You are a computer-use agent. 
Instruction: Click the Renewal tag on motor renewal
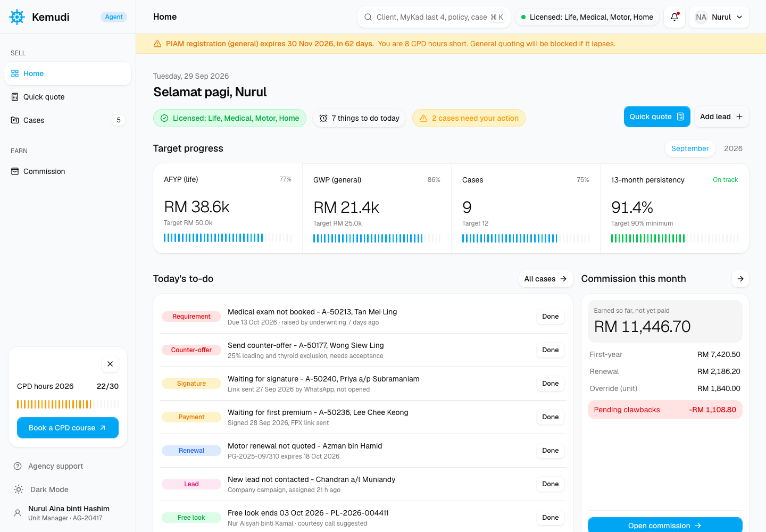click(191, 451)
